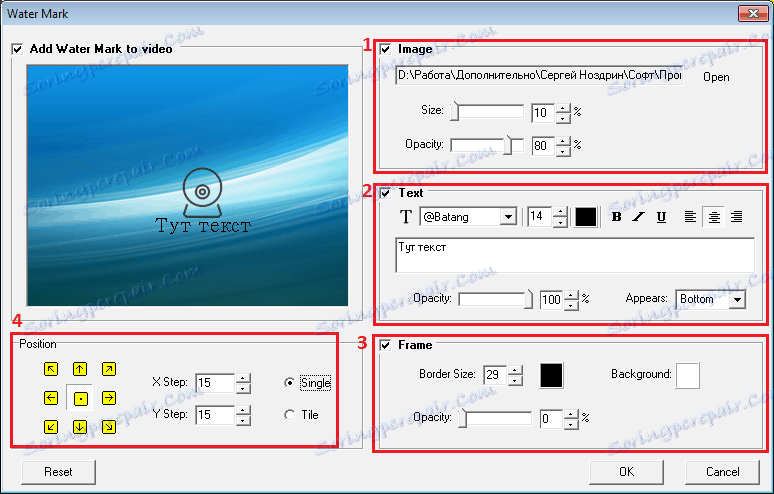Viewport: 774px width, 494px height.
Task: Decrease image Opacity spinner value
Action: coord(563,151)
